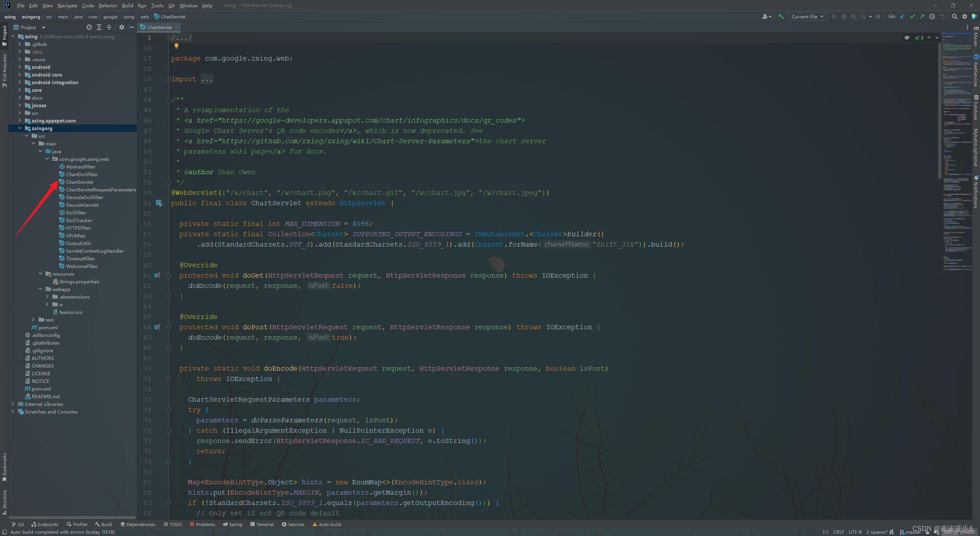
Task: Collapse all in Project panel
Action: (109, 27)
